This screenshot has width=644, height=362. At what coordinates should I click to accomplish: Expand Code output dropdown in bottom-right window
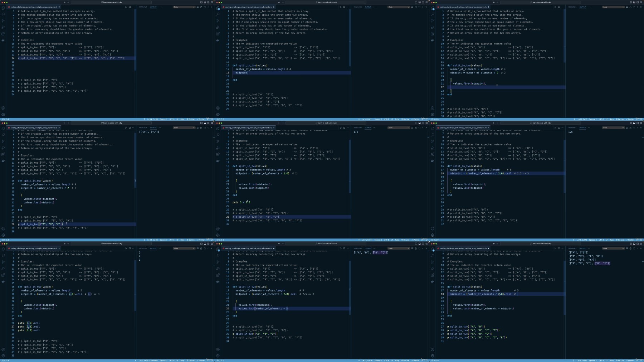(613, 248)
